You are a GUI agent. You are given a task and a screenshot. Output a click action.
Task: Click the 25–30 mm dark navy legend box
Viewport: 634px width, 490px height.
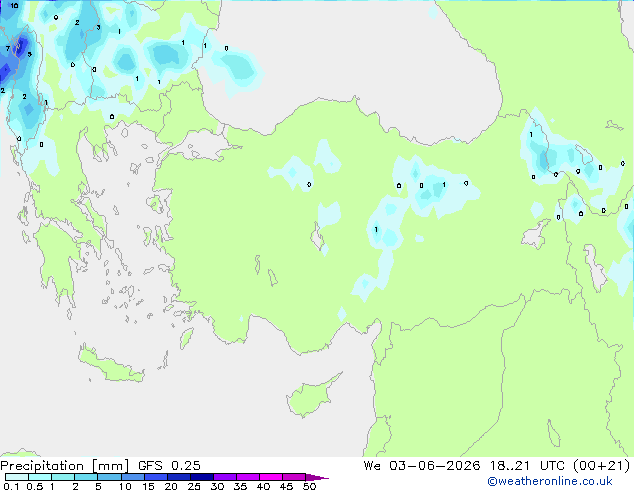pos(201,477)
